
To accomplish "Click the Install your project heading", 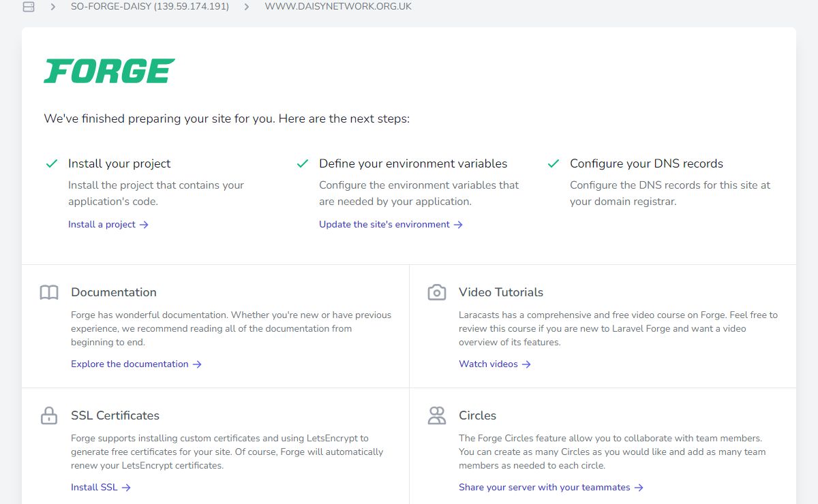I will tap(119, 163).
